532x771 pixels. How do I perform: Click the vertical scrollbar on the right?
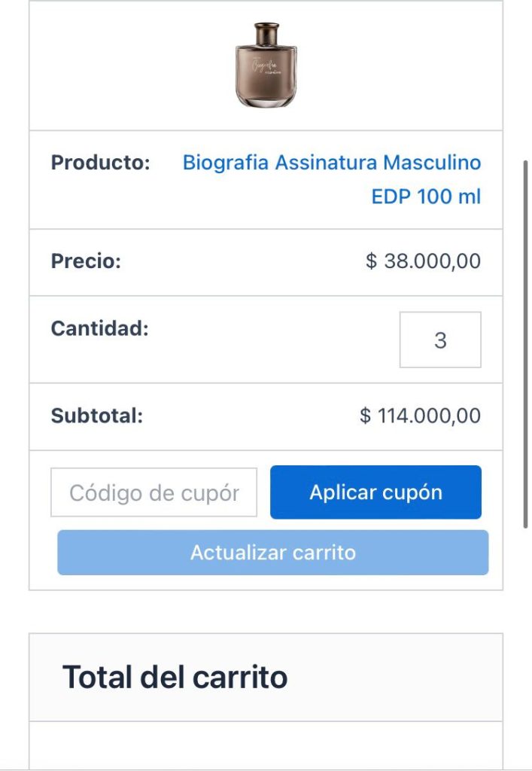[525, 343]
